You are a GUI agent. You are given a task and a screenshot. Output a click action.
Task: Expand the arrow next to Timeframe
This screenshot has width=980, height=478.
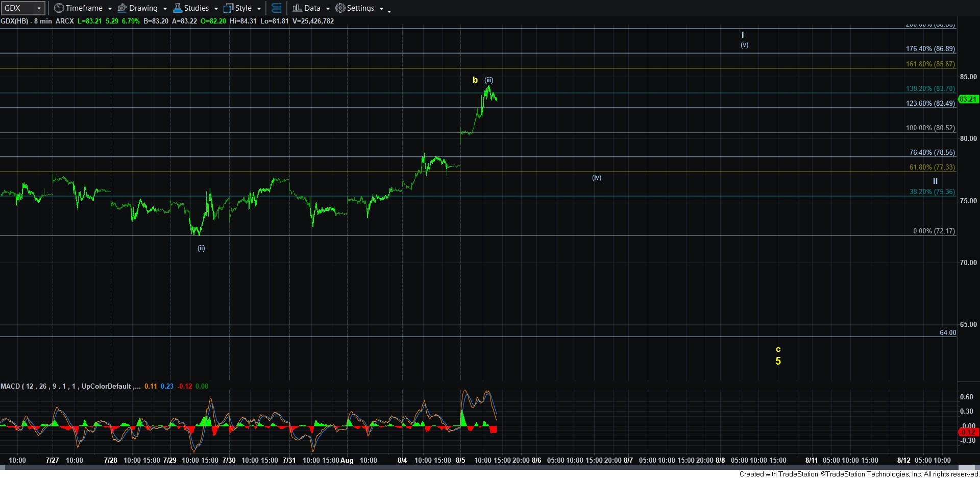point(110,9)
